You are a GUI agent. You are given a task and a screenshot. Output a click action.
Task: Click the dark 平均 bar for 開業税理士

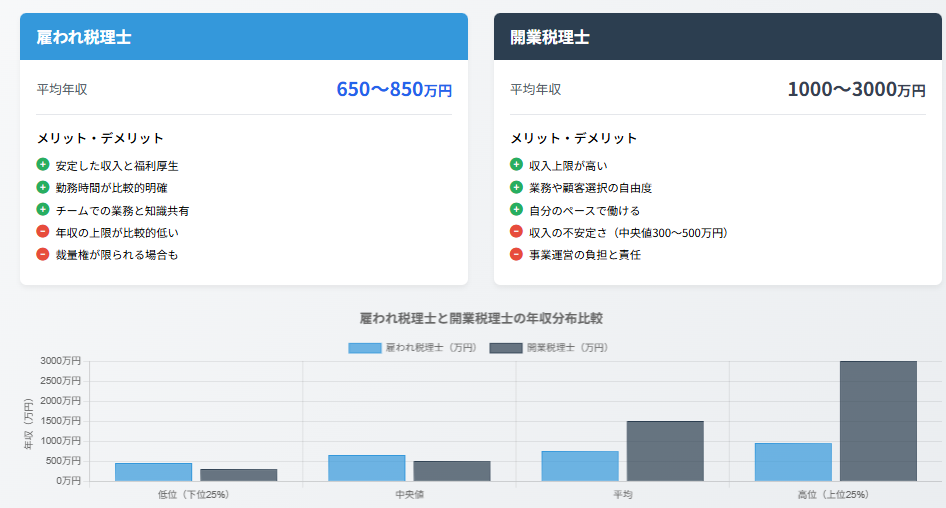(665, 450)
